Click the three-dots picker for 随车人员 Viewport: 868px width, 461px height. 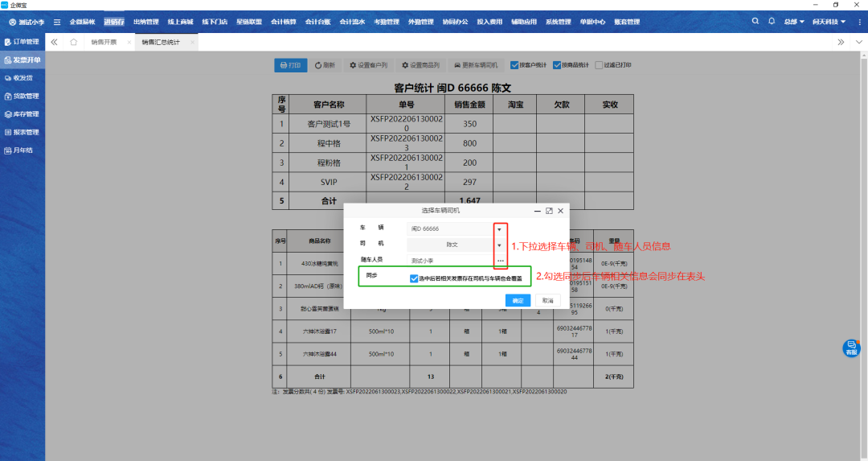point(499,261)
